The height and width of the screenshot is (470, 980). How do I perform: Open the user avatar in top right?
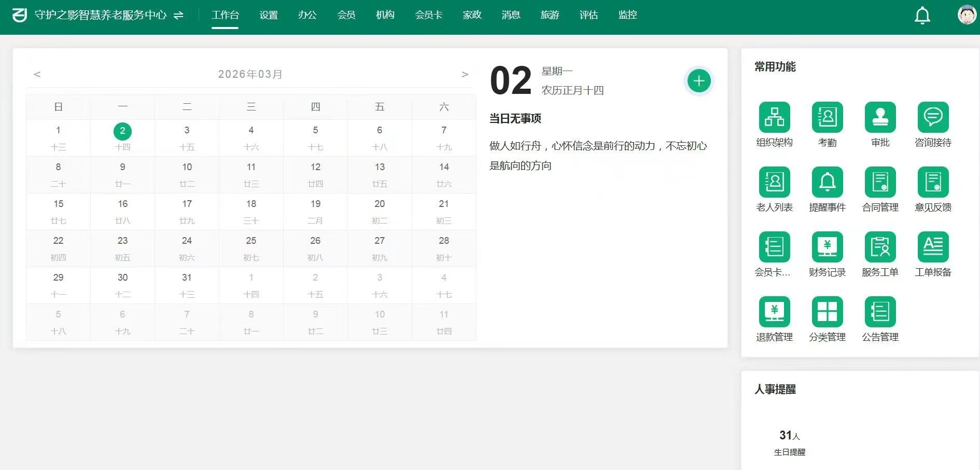point(967,15)
